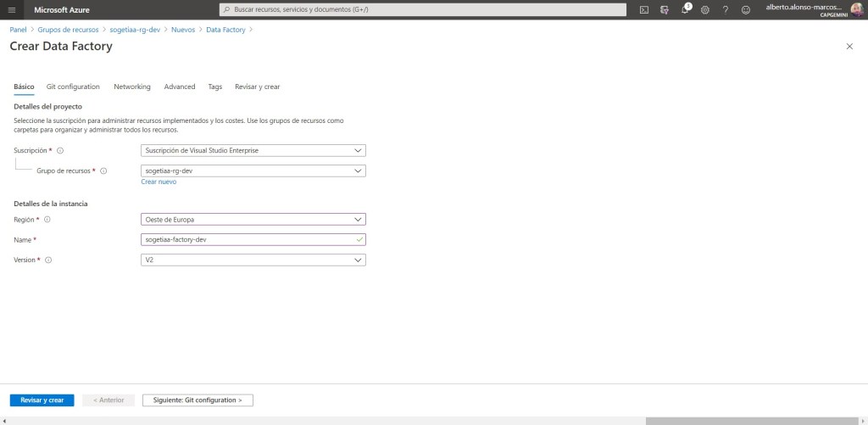This screenshot has width=868, height=425.
Task: Open the Azure portal hamburger menu
Action: tap(11, 9)
